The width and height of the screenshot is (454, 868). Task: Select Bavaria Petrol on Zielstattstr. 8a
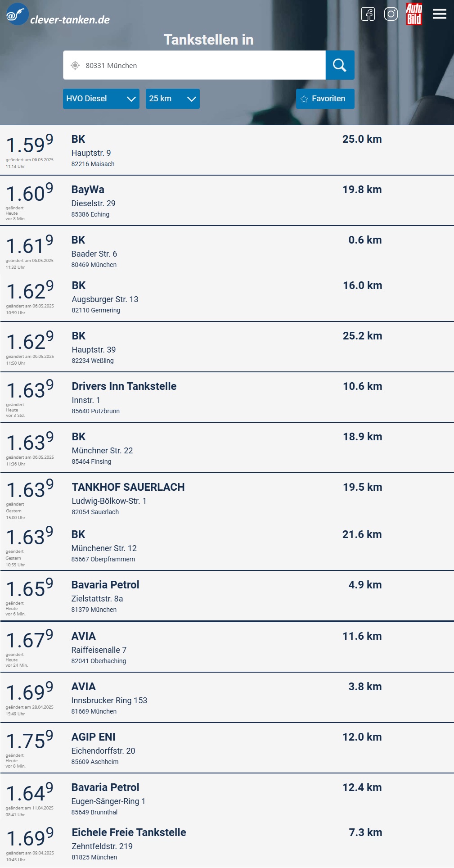180,596
